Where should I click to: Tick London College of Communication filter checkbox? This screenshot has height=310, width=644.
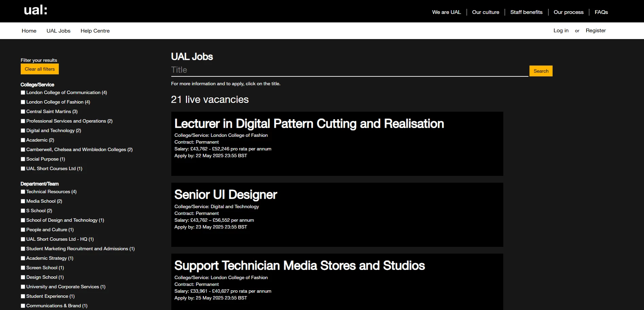23,92
